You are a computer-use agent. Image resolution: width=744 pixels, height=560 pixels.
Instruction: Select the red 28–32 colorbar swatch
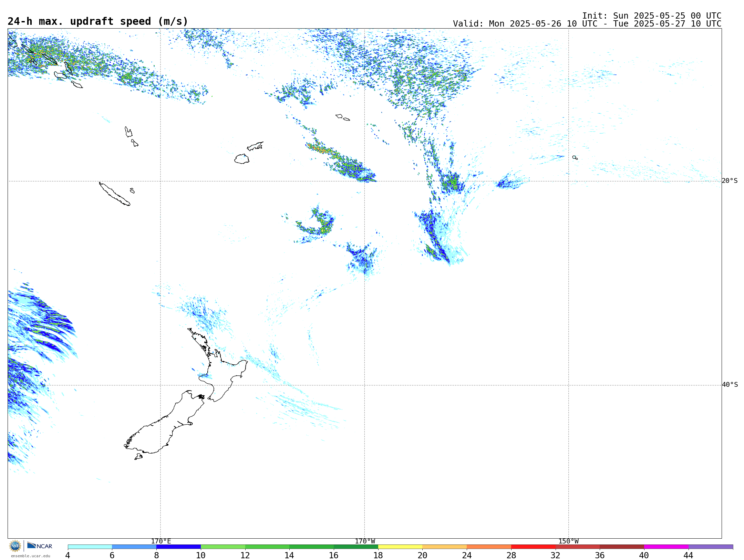point(533,547)
